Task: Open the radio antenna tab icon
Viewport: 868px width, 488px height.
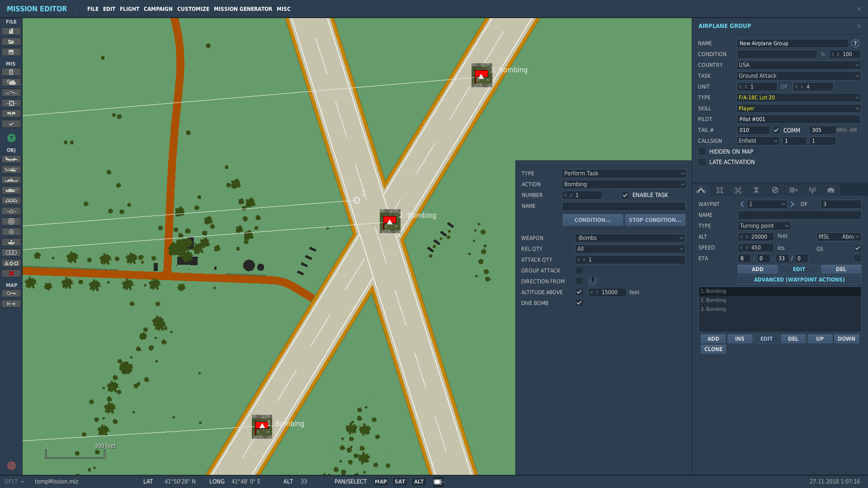Action: click(x=812, y=190)
